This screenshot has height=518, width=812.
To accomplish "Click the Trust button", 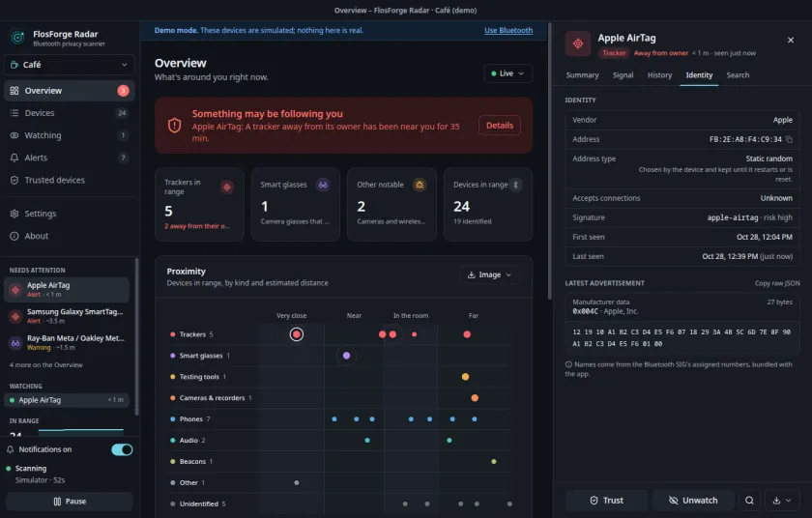I will (x=606, y=501).
